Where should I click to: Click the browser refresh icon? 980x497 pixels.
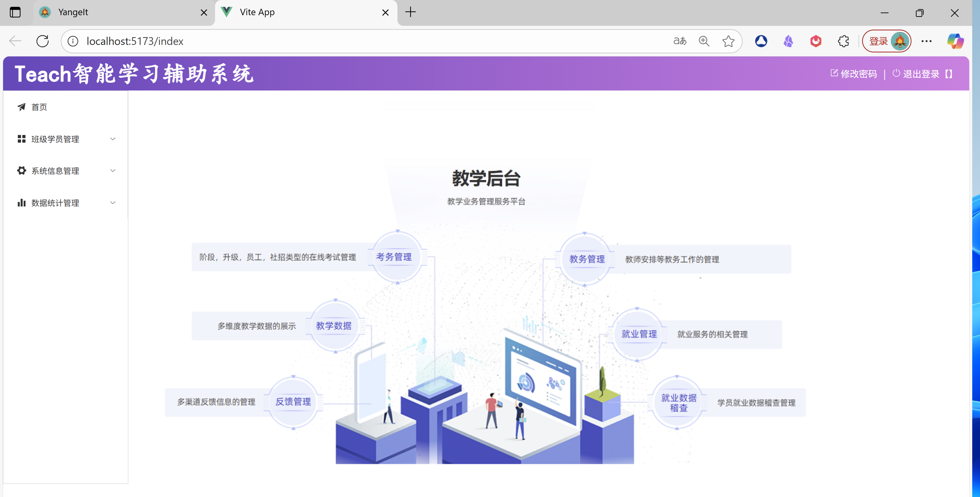[43, 41]
